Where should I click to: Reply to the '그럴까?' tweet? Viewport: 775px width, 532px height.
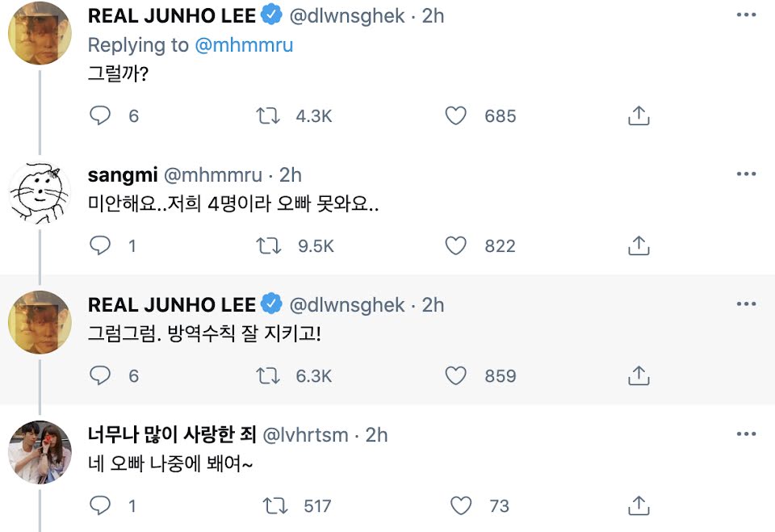99,115
